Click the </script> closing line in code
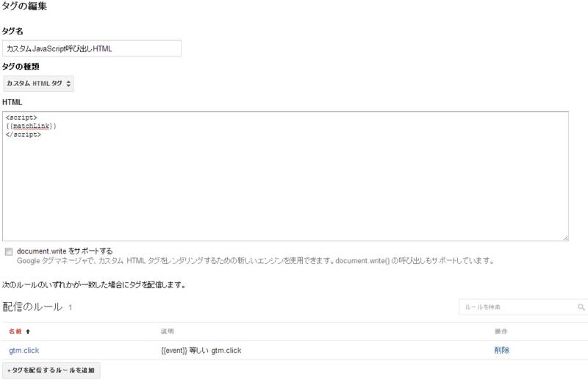588x380 pixels. (x=24, y=135)
